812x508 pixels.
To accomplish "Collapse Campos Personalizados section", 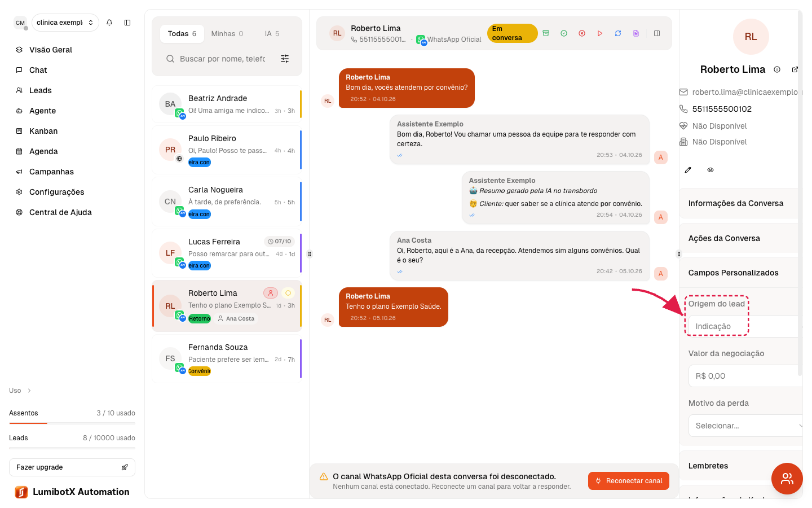I will pyautogui.click(x=740, y=273).
